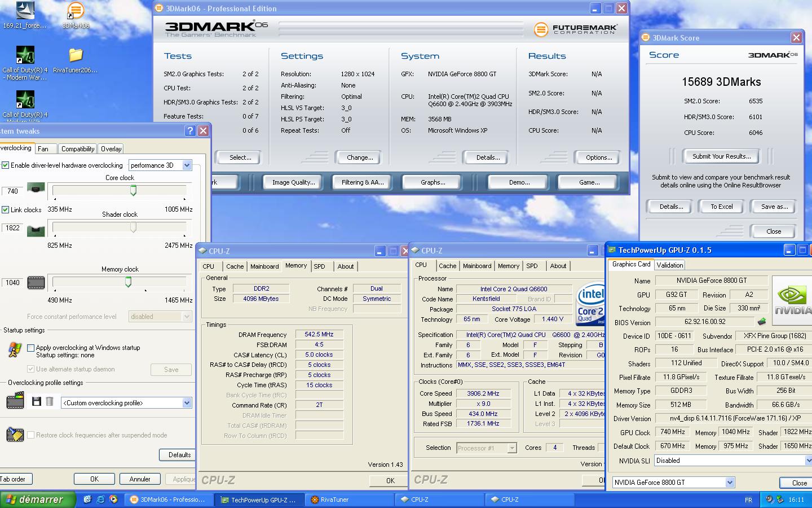The image size is (812, 508).
Task: Click the startup settings Windows icon
Action: click(x=15, y=350)
